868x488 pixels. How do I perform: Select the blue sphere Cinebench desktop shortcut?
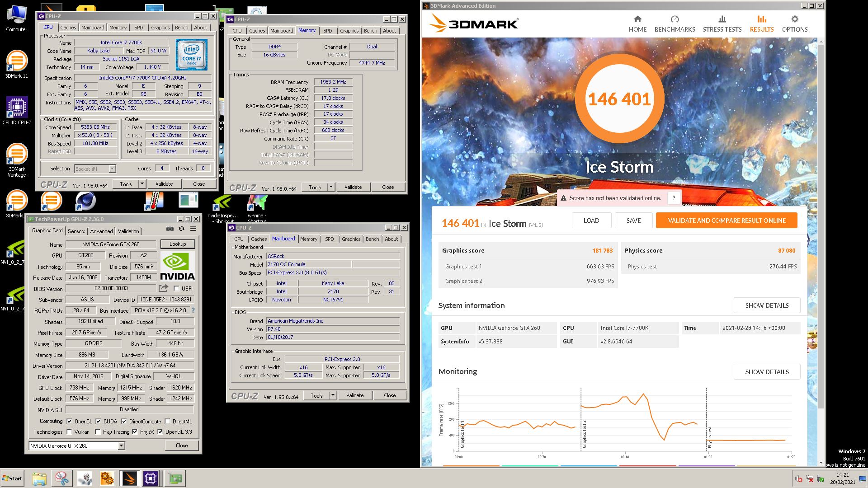coord(85,201)
